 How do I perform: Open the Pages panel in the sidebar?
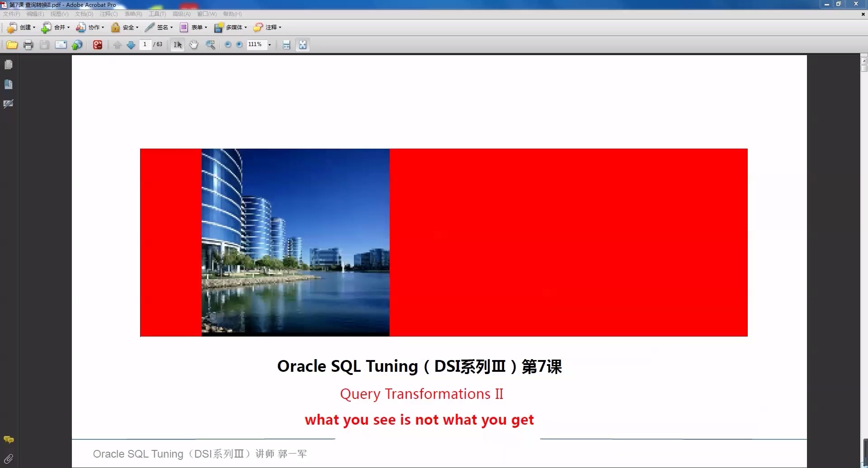pyautogui.click(x=8, y=65)
